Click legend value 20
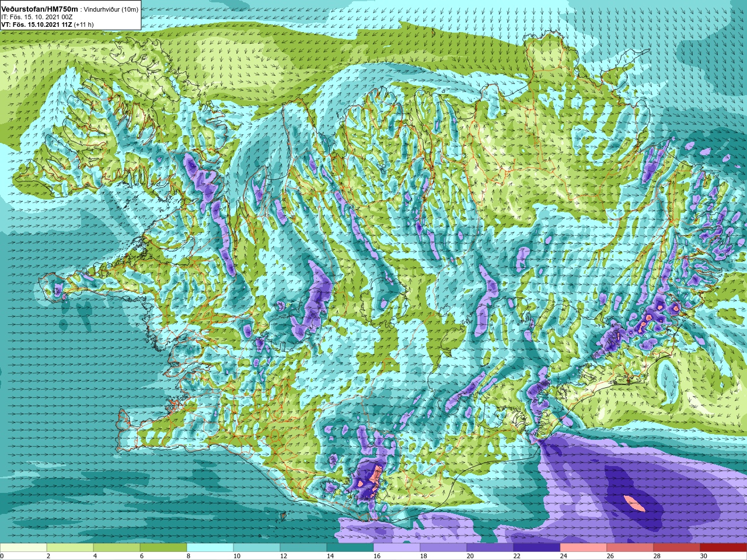This screenshot has width=747, height=560. tap(470, 556)
